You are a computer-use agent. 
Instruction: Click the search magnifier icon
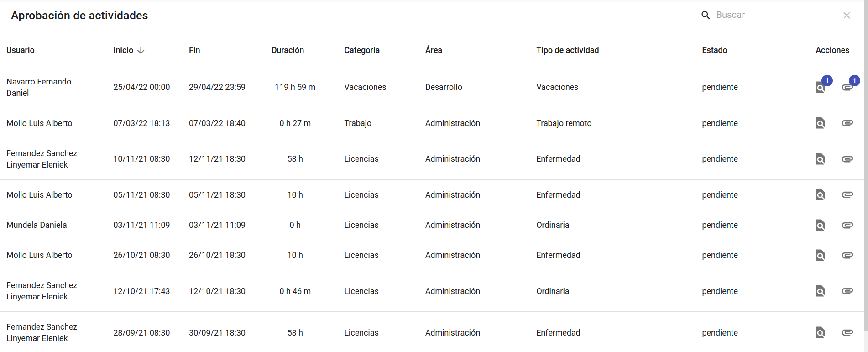pos(706,15)
